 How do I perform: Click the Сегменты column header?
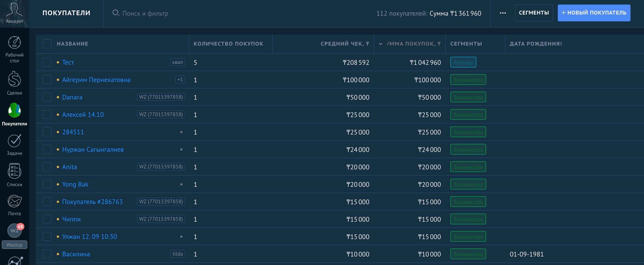(x=466, y=44)
